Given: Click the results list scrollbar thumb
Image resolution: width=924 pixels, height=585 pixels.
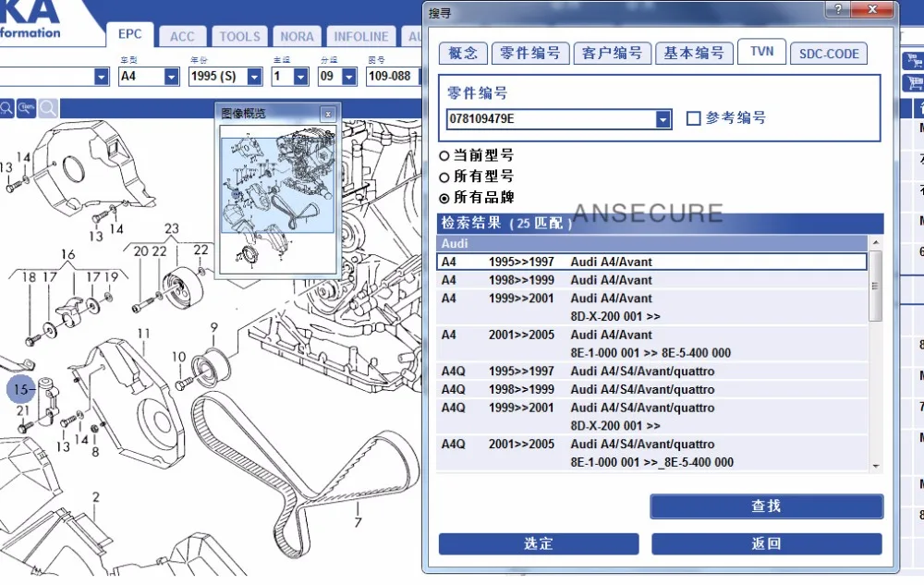Looking at the screenshot, I should pyautogui.click(x=876, y=286).
